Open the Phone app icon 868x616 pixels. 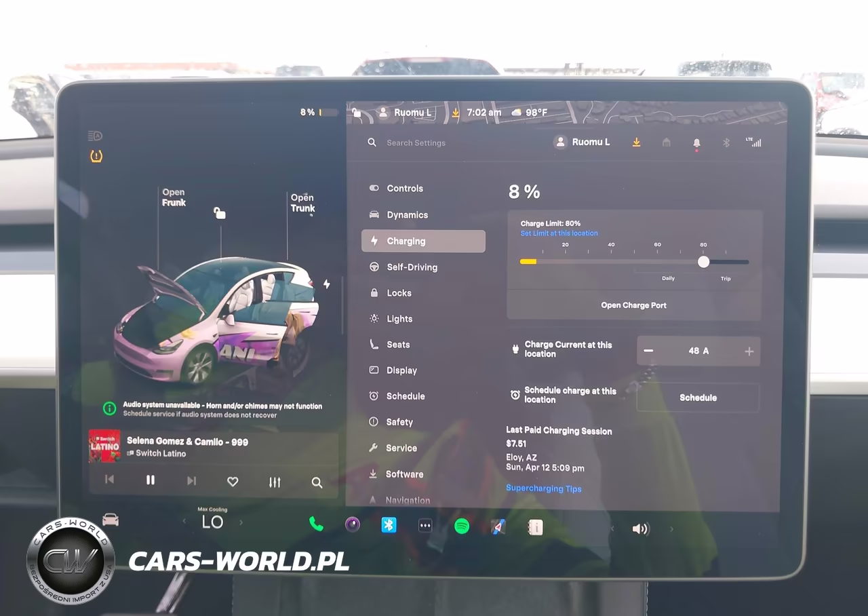(x=316, y=524)
